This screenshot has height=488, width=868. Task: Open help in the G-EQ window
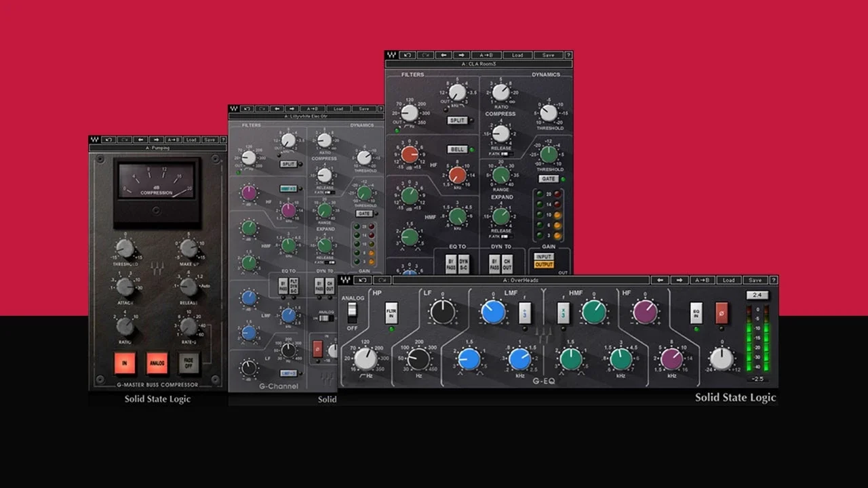pos(774,280)
